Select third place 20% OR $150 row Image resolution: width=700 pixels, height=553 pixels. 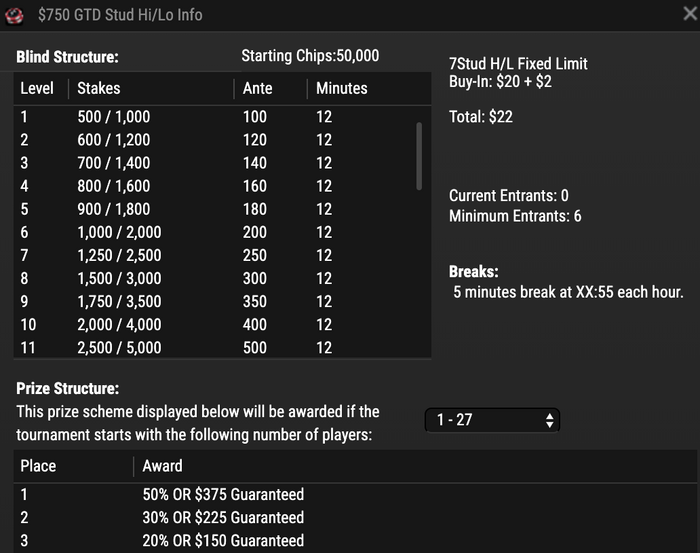point(356,541)
